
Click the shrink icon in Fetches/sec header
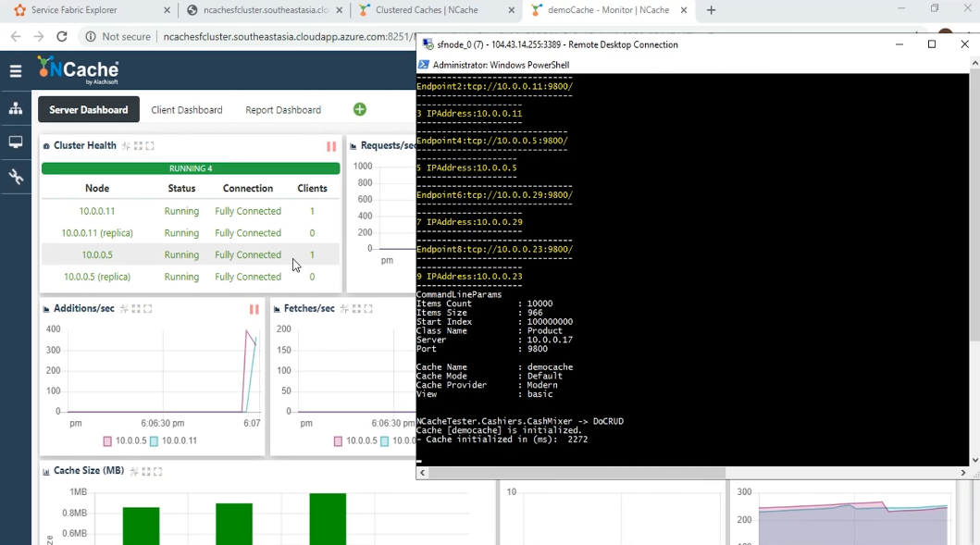(344, 309)
